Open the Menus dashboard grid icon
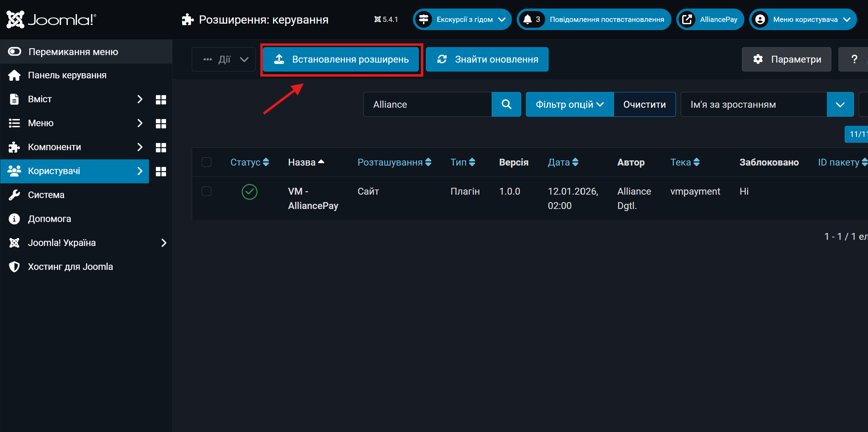Screen dimensions: 868x432 click(161, 123)
